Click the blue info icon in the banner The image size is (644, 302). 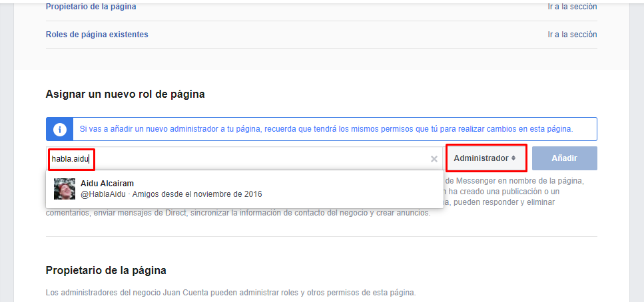click(x=60, y=129)
